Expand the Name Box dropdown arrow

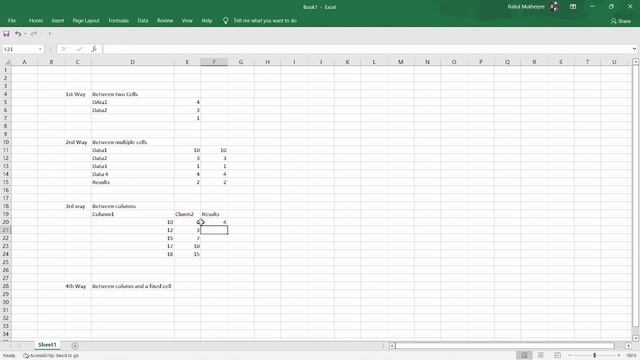(x=40, y=49)
